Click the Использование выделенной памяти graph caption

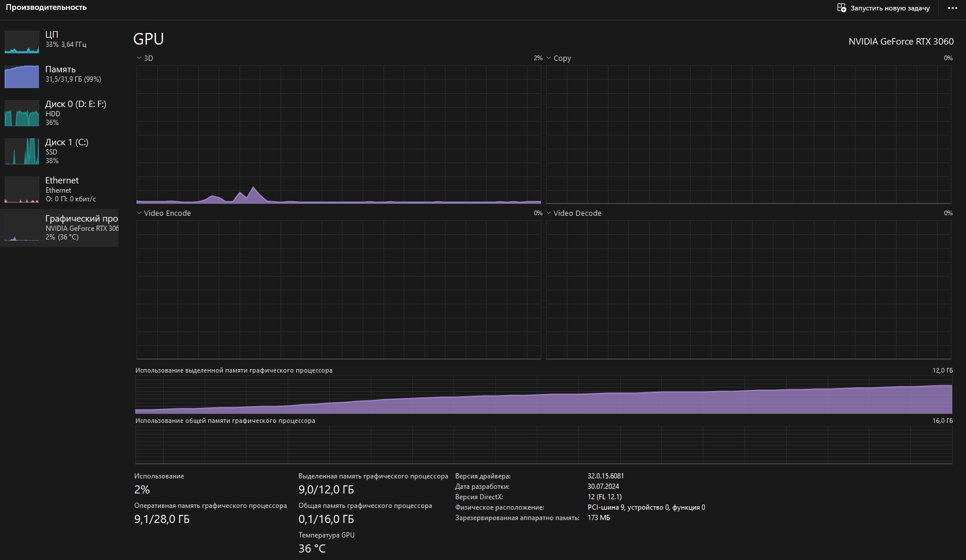234,370
